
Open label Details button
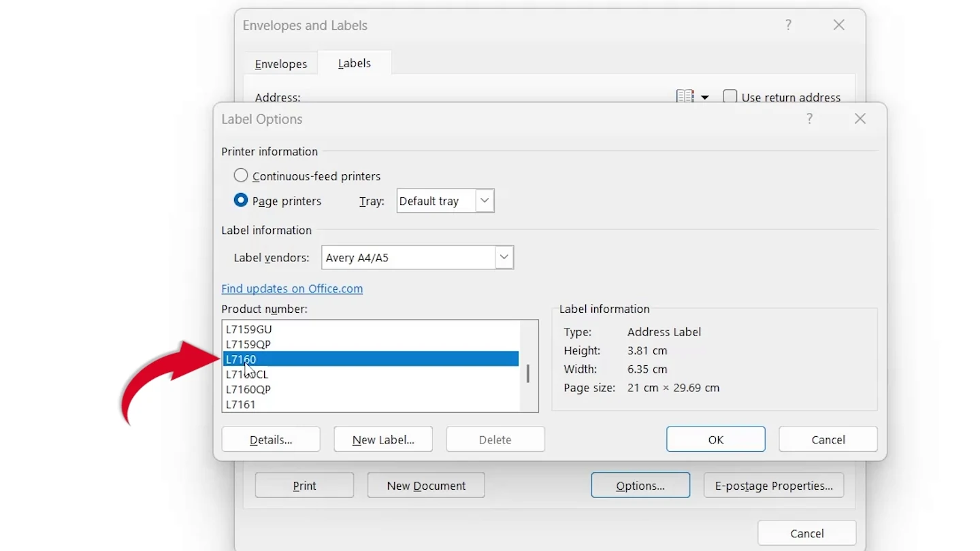tap(271, 439)
